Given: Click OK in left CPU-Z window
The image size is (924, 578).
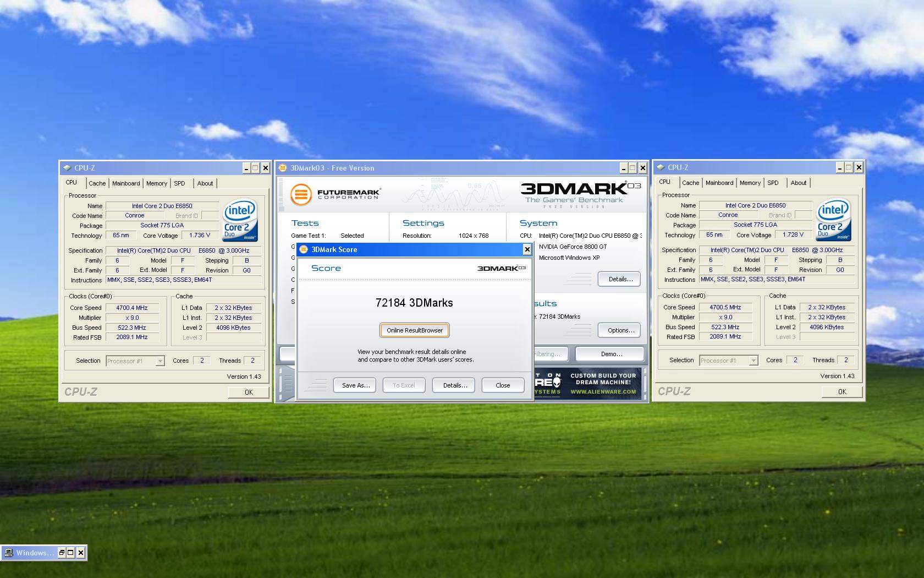Looking at the screenshot, I should (249, 392).
